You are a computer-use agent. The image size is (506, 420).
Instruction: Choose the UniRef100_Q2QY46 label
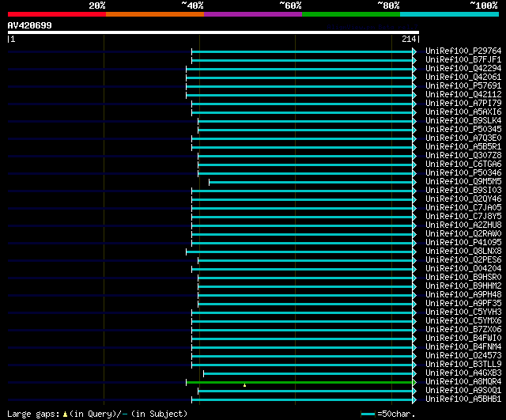463,199
